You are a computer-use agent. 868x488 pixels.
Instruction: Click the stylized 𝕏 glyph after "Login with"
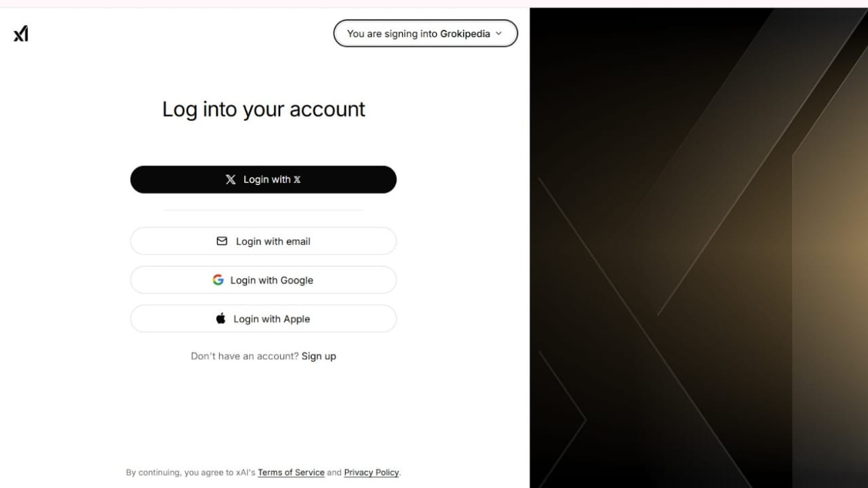point(297,180)
